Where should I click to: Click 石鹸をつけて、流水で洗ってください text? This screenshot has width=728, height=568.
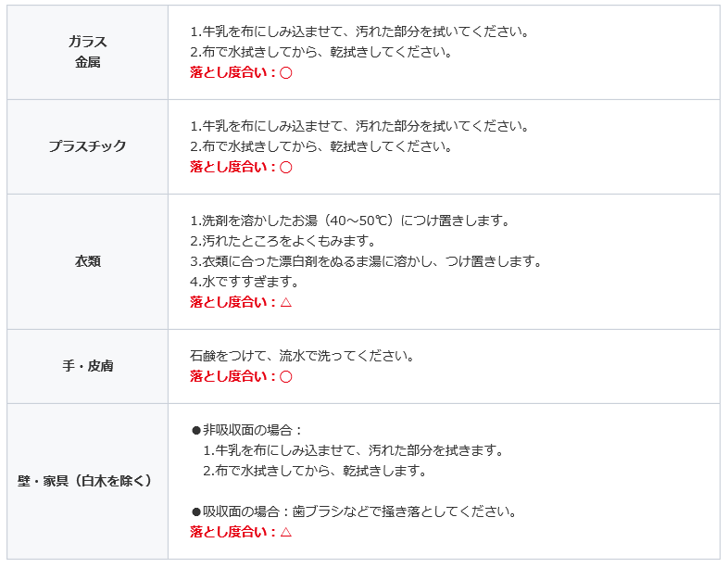point(302,356)
